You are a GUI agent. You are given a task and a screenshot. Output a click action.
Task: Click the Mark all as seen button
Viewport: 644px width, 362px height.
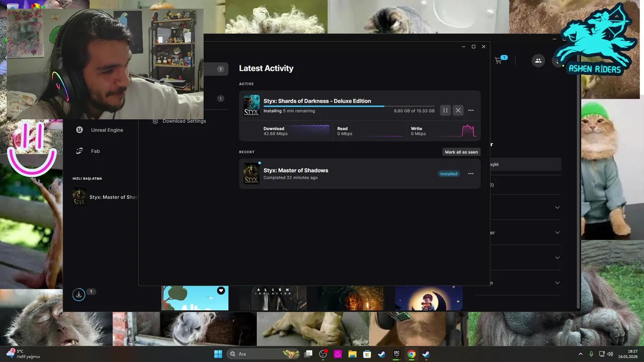click(461, 152)
